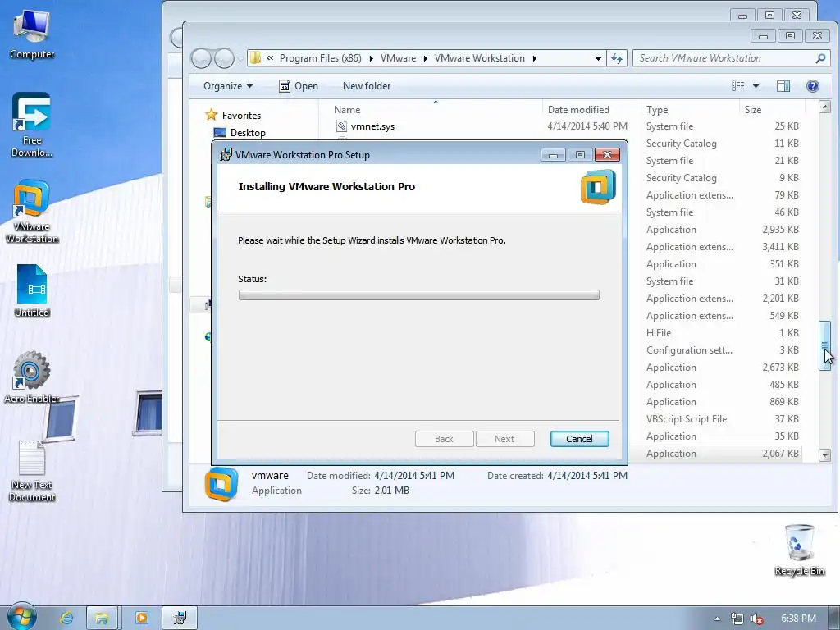This screenshot has width=840, height=630.
Task: Click the search magnifier icon
Action: 819,58
